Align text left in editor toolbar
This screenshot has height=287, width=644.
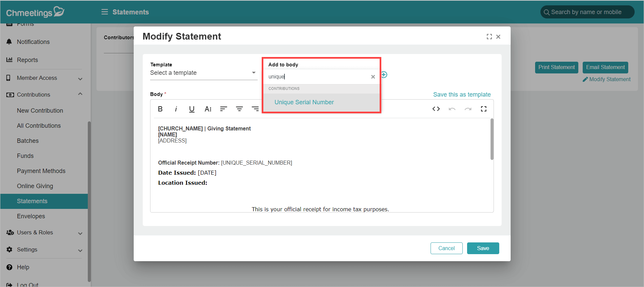coord(223,109)
